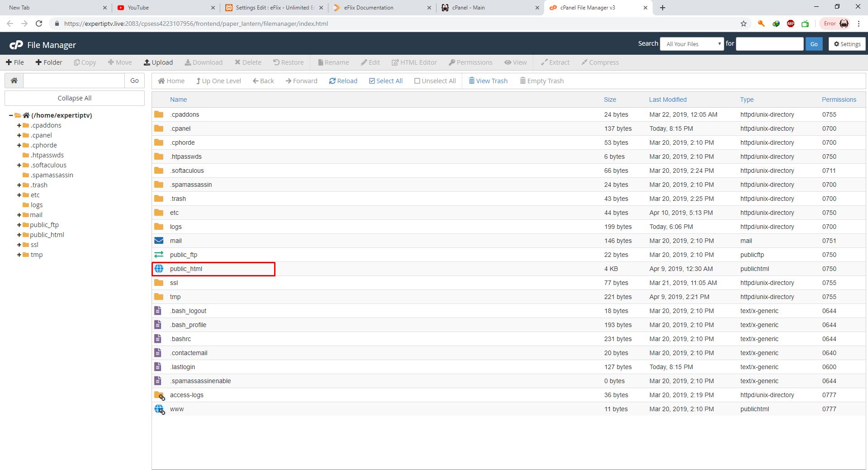The image size is (868, 470).
Task: Sort files by the Last Modified header
Action: tap(668, 100)
